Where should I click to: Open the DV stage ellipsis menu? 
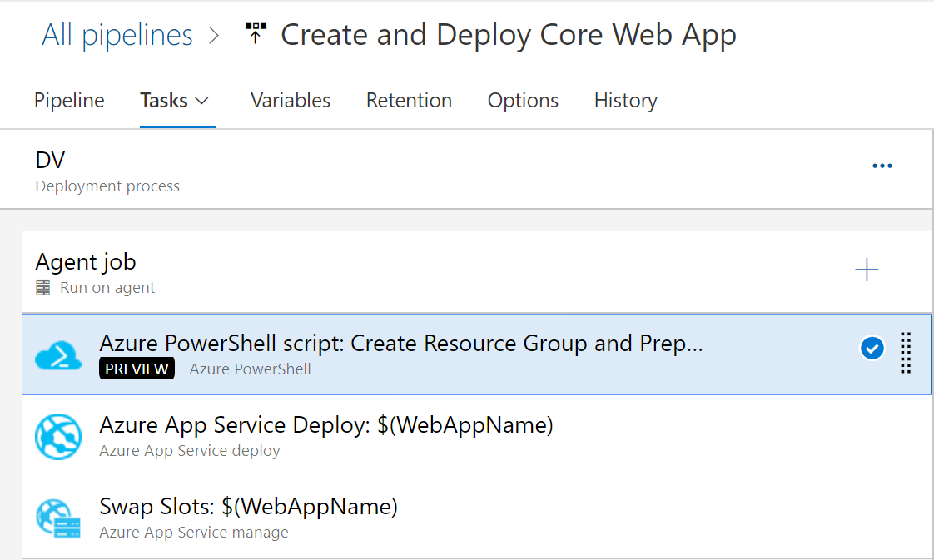(x=882, y=166)
